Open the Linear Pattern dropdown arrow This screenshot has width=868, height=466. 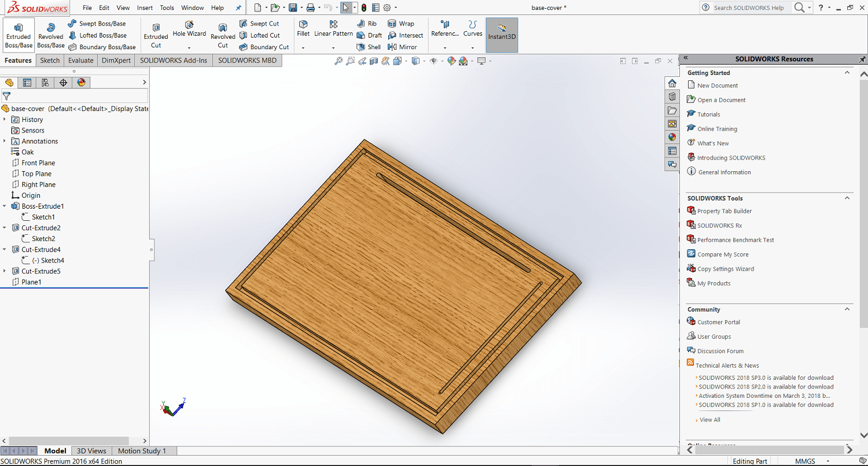333,48
